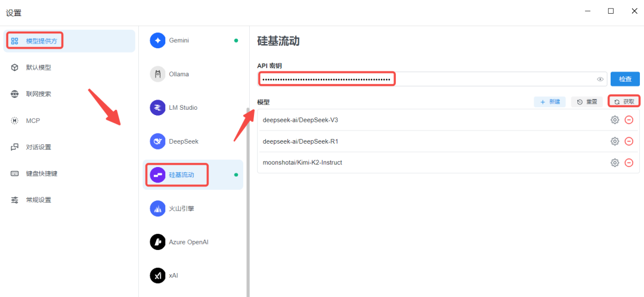The image size is (644, 297).
Task: Choose DeepSeek provider by its name
Action: tap(184, 141)
